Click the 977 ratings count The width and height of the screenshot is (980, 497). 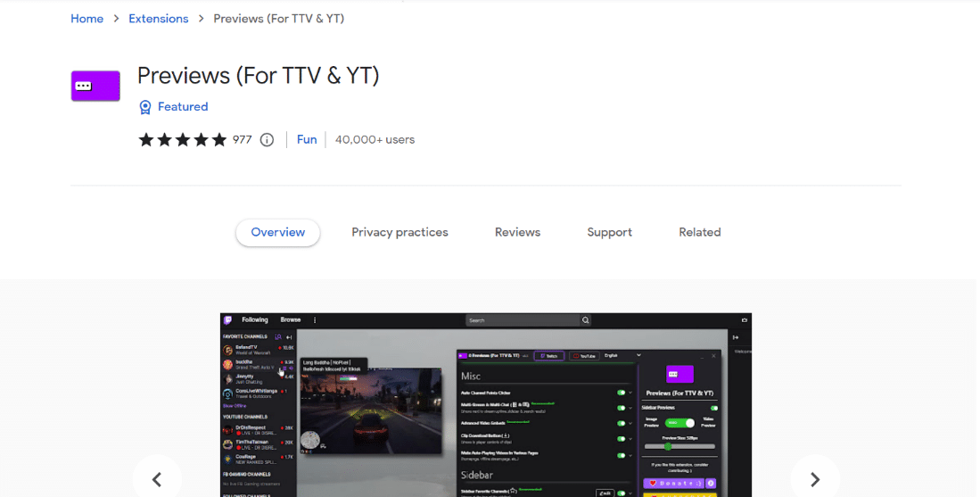[243, 139]
